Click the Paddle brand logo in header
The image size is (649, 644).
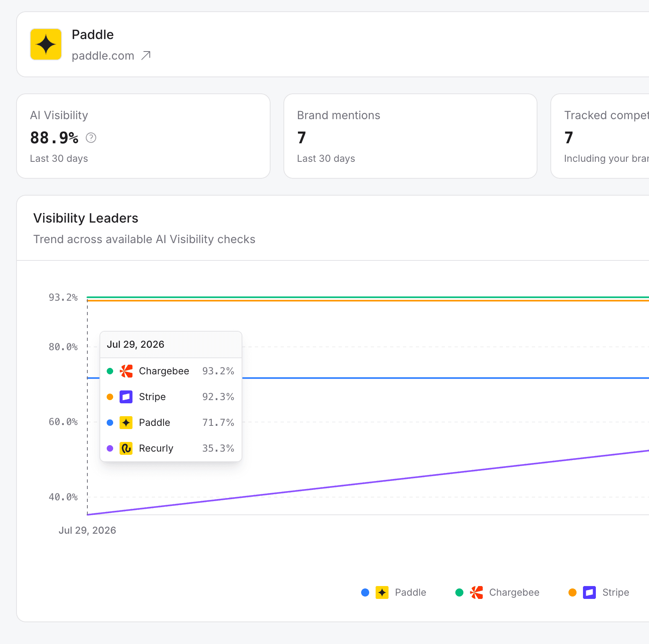pyautogui.click(x=46, y=44)
